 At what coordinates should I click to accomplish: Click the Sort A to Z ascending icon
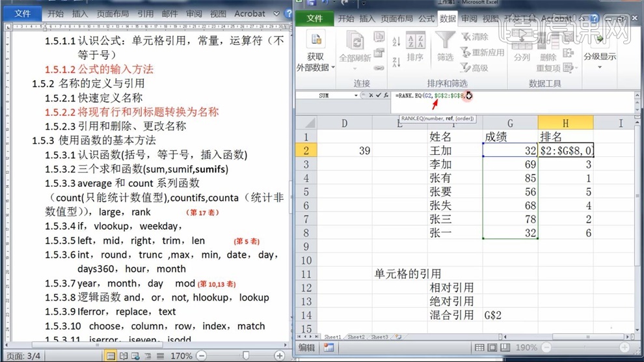pyautogui.click(x=396, y=41)
